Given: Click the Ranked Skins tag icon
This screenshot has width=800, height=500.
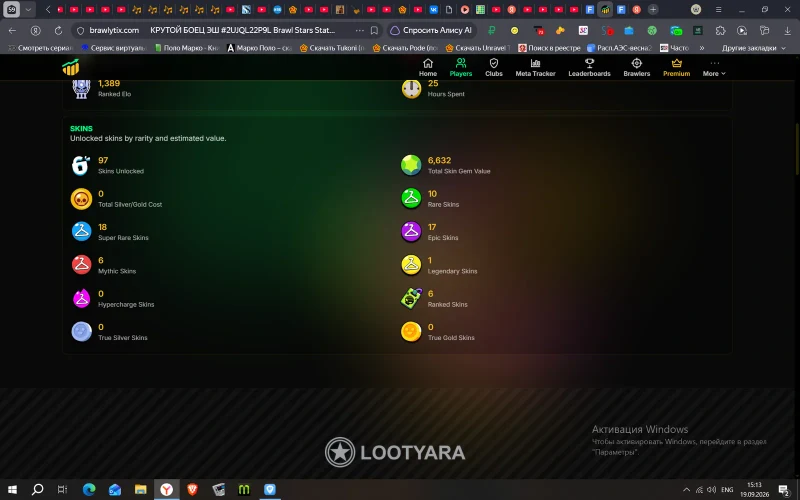Looking at the screenshot, I should click(411, 298).
